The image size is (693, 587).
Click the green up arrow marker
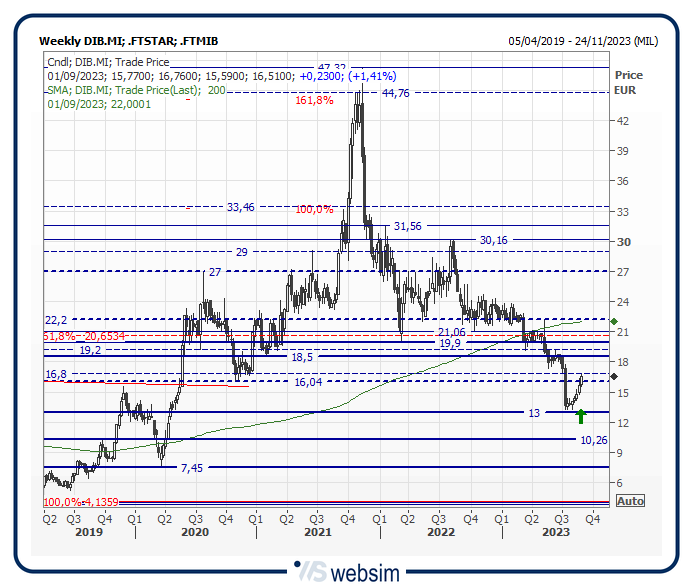(581, 417)
